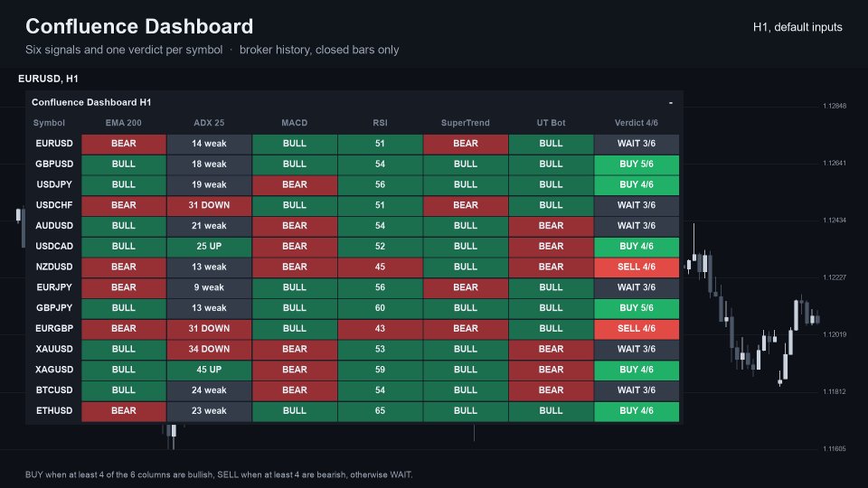Click ETHUSD's RSI value 65
The image size is (868, 488).
coord(381,410)
